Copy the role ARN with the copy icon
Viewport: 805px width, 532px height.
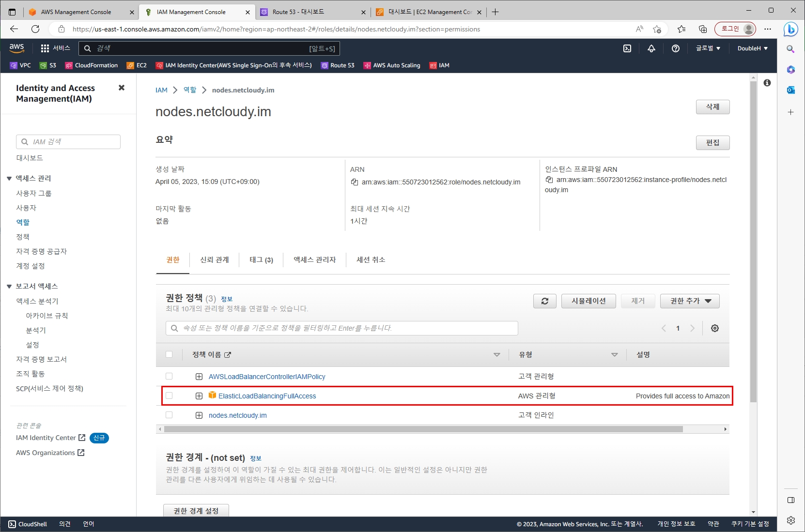coord(355,182)
